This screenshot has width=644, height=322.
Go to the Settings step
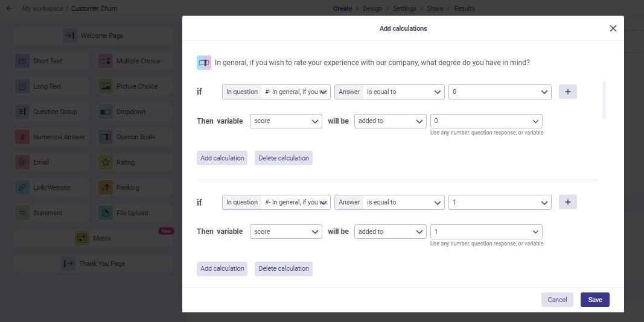404,8
